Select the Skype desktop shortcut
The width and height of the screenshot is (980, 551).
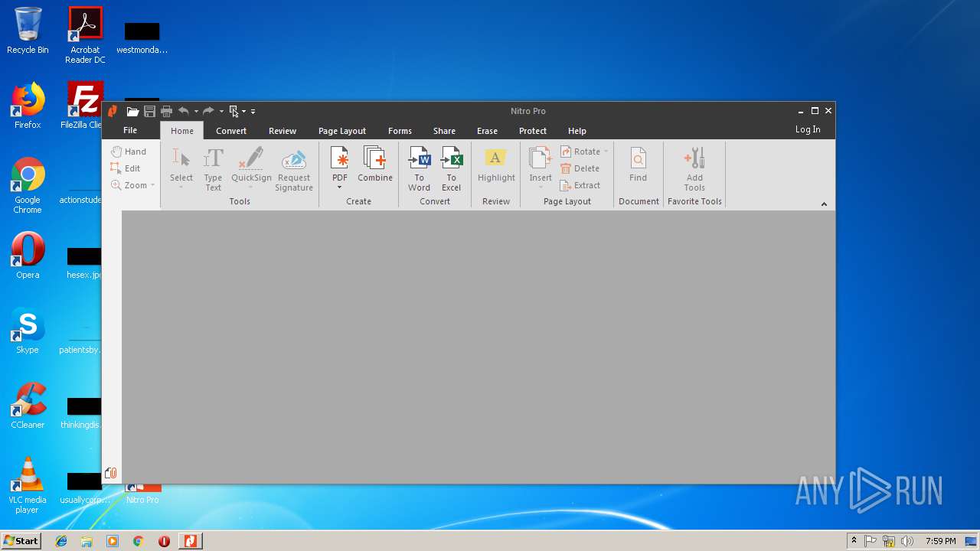28,331
